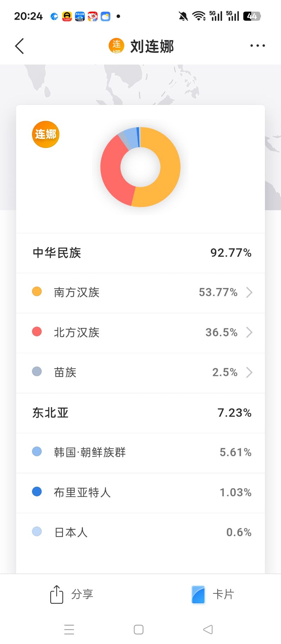Expand the 北方汉族 row chevron

point(249,332)
